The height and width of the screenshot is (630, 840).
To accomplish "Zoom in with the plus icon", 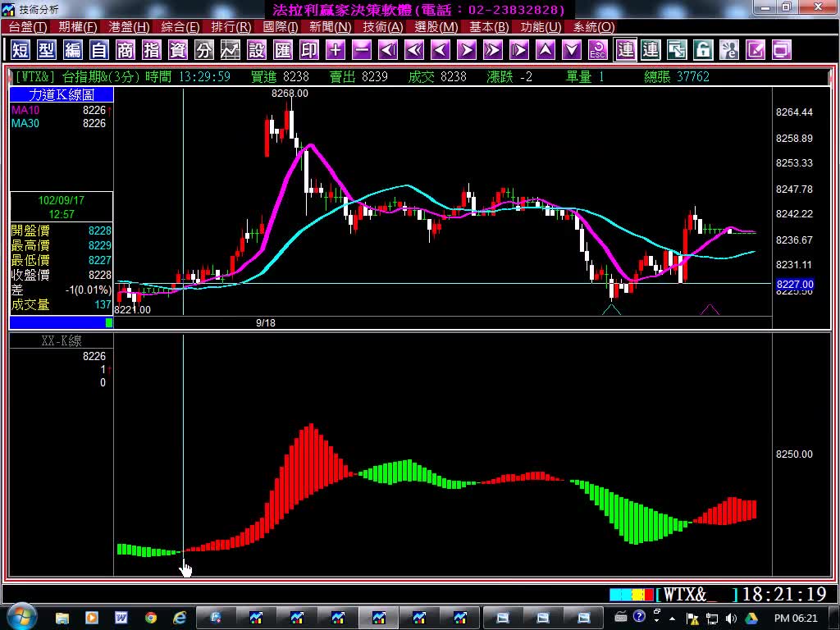I will tap(336, 50).
